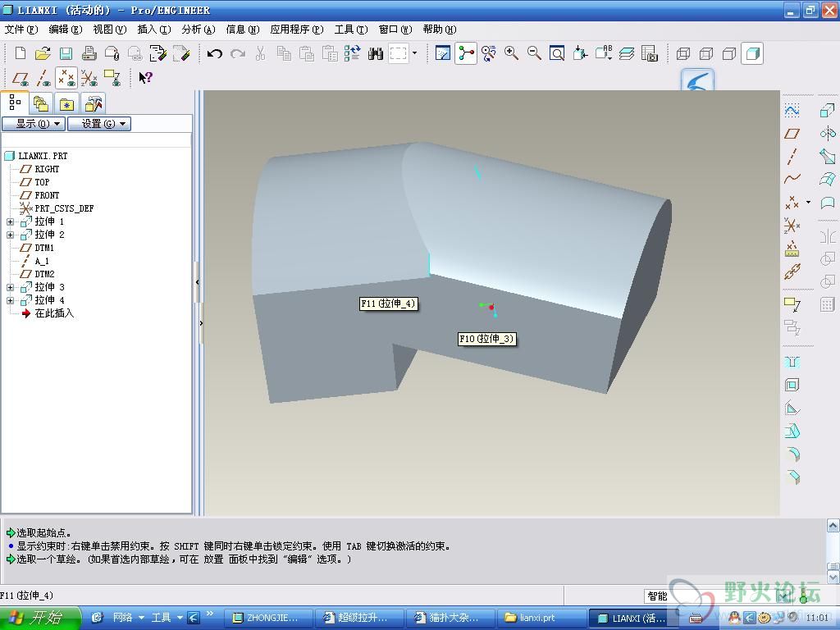This screenshot has width=840, height=630.
Task: Collapse the model tree panel sash arrow
Action: [x=197, y=282]
